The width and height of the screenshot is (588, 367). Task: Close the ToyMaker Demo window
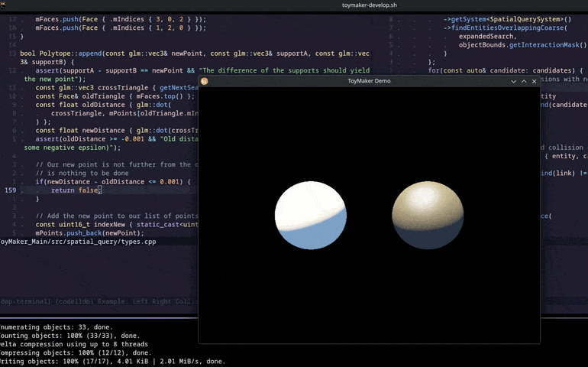click(535, 82)
